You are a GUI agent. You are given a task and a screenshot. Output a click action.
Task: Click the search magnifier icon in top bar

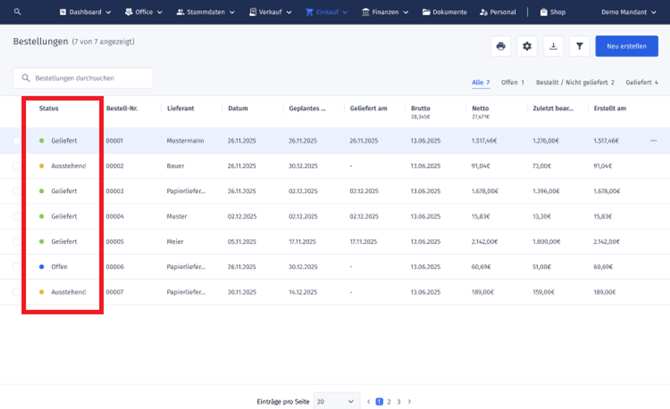17,12
